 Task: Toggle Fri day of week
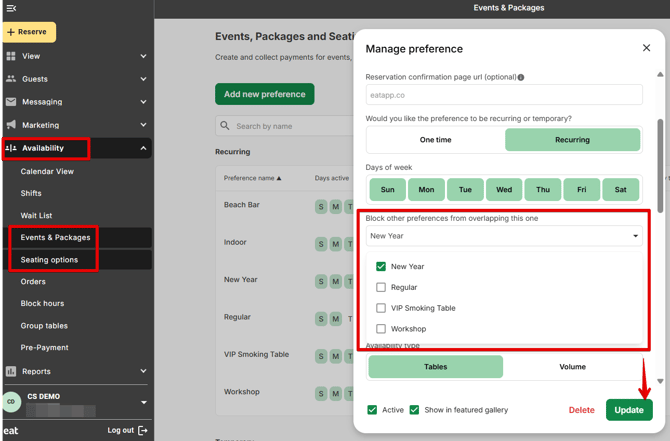[582, 189]
